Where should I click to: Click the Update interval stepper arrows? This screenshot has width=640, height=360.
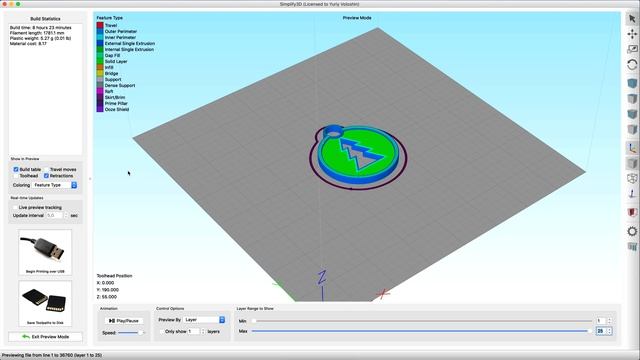(x=66, y=215)
